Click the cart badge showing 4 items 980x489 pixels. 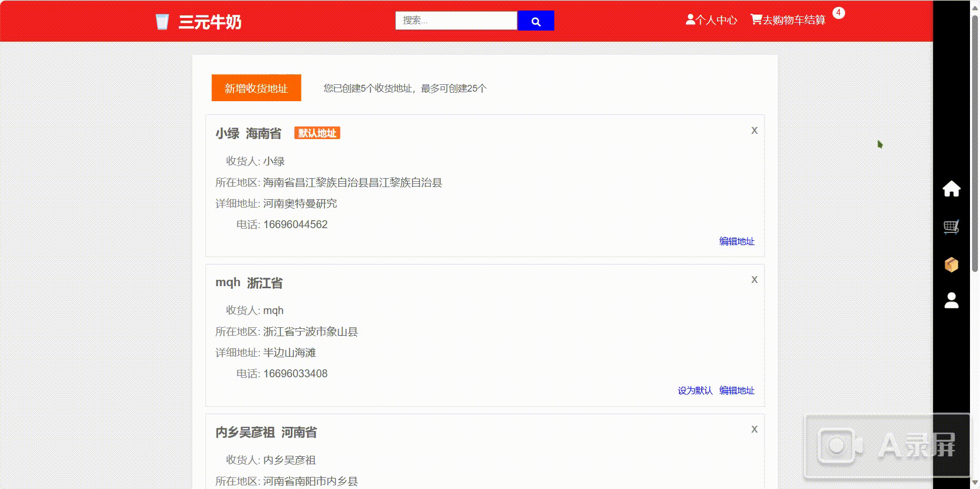tap(838, 13)
